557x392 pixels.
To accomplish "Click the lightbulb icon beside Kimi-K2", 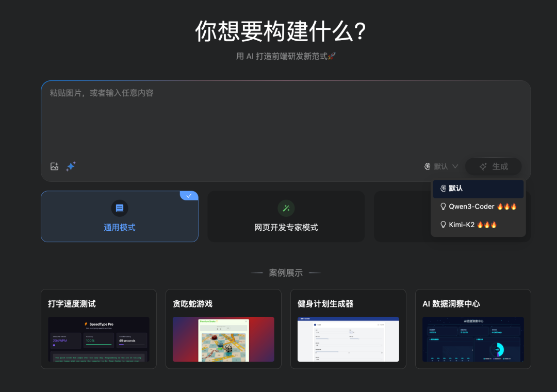I will tap(443, 225).
